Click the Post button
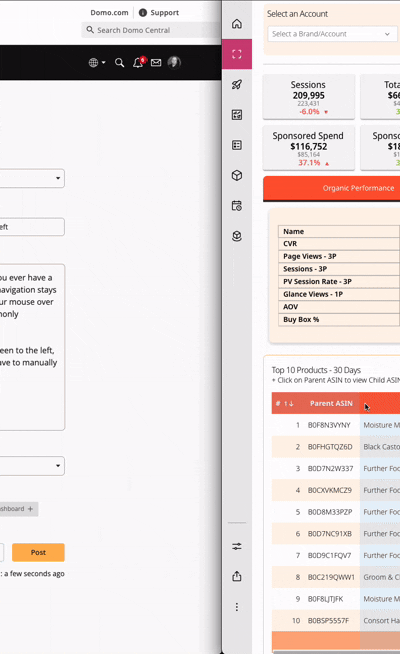The height and width of the screenshot is (654, 400). [38, 552]
